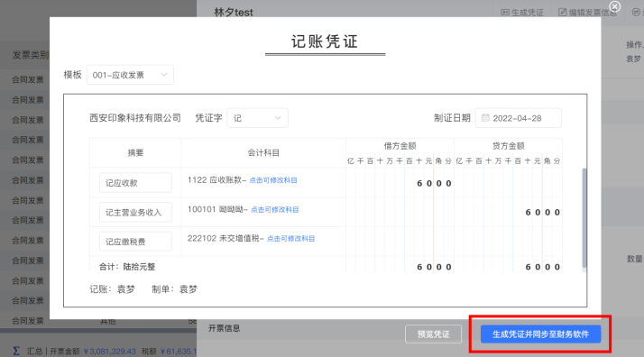The image size is (644, 357).
Task: Click the 预览凭证 button
Action: tap(433, 334)
